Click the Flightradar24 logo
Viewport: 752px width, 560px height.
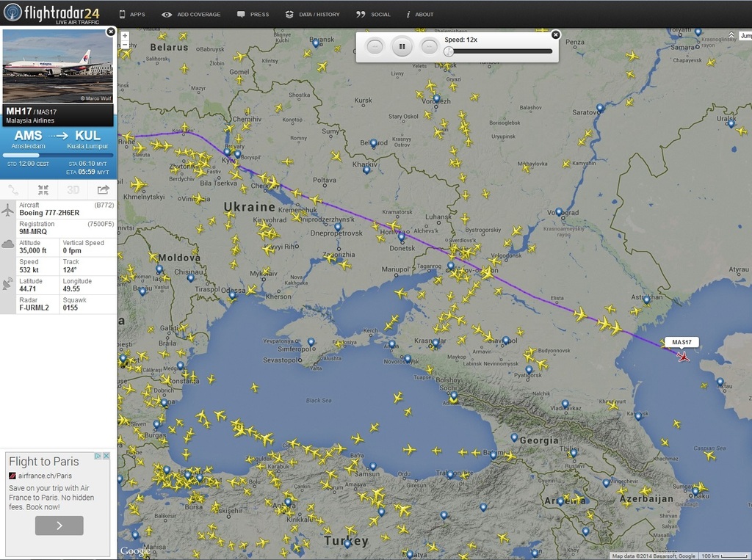(52, 13)
